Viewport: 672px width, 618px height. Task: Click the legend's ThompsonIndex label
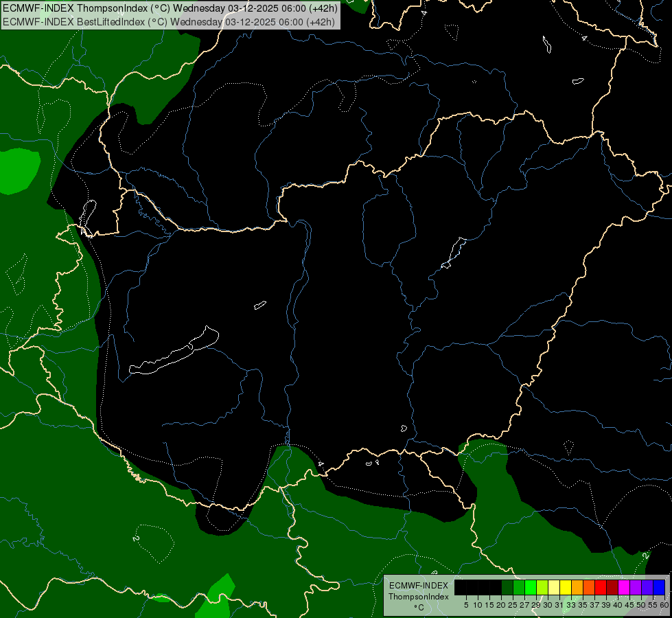pos(419,597)
